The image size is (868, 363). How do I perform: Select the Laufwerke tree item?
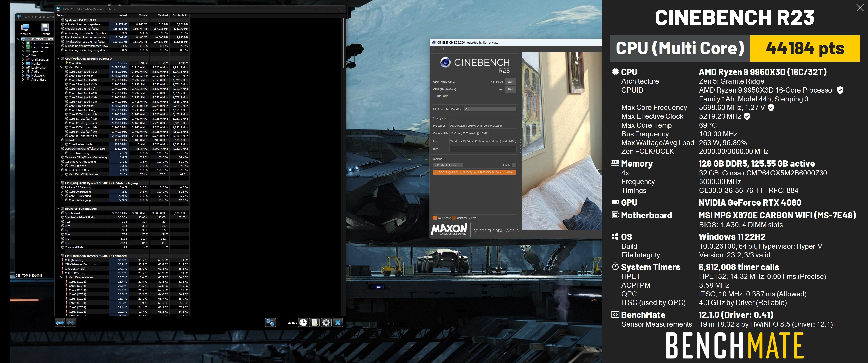click(x=38, y=67)
